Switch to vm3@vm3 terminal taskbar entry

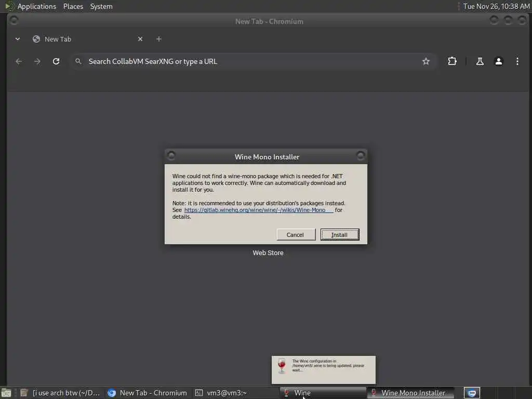coord(235,393)
